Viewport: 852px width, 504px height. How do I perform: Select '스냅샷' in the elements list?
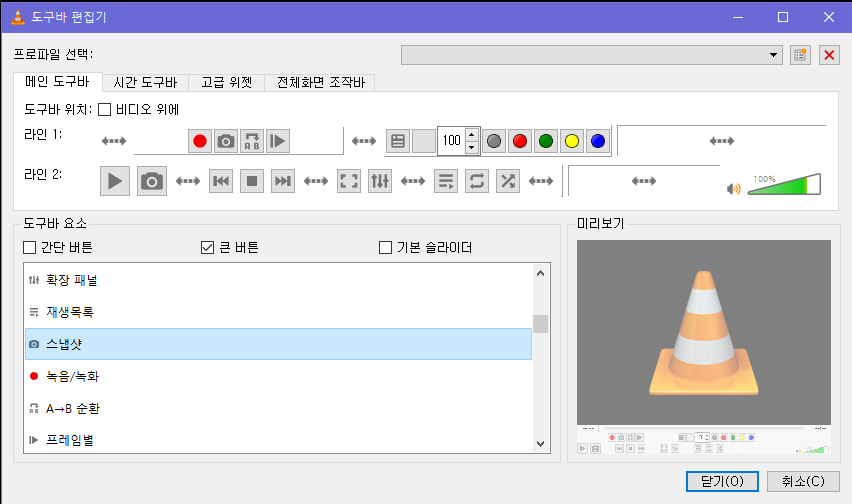[x=278, y=344]
